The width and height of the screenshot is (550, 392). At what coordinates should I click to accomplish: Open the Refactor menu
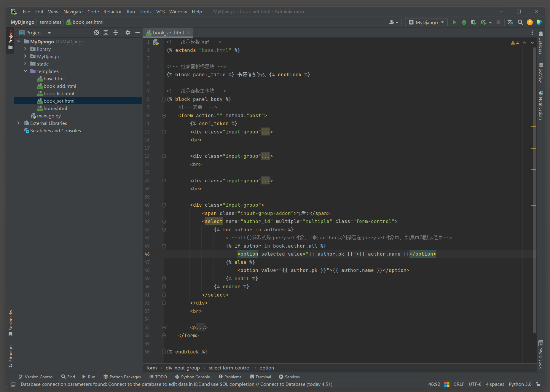[112, 12]
